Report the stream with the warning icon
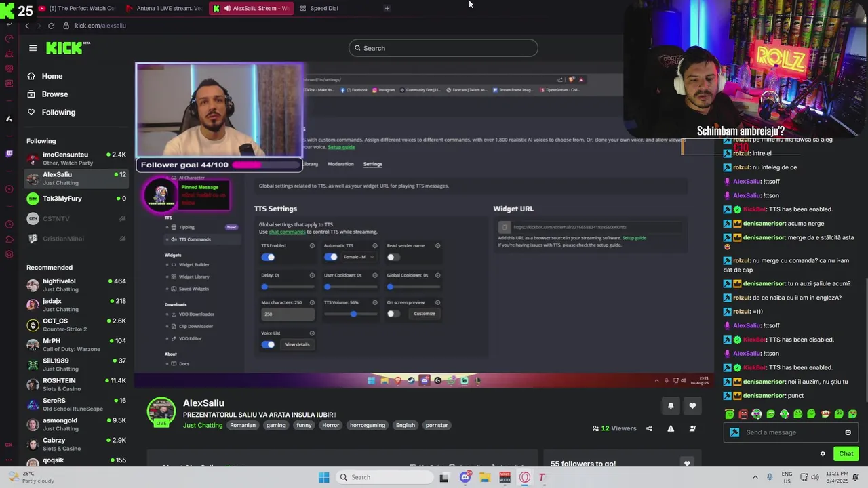The height and width of the screenshot is (488, 868). pos(671,428)
